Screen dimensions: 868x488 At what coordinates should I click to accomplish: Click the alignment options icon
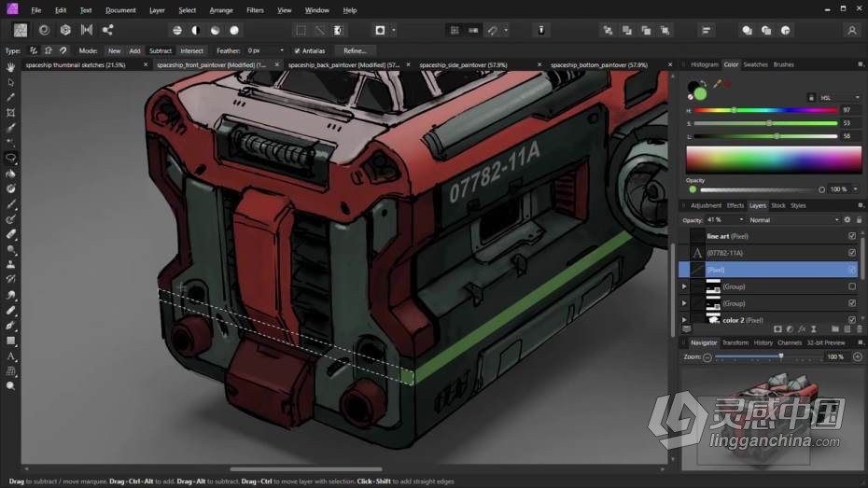(x=707, y=31)
